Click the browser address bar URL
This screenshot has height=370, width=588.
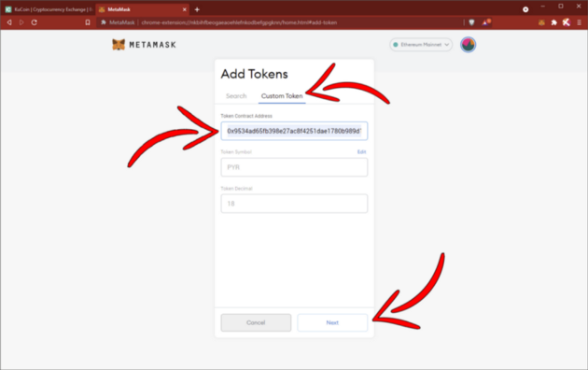click(239, 22)
